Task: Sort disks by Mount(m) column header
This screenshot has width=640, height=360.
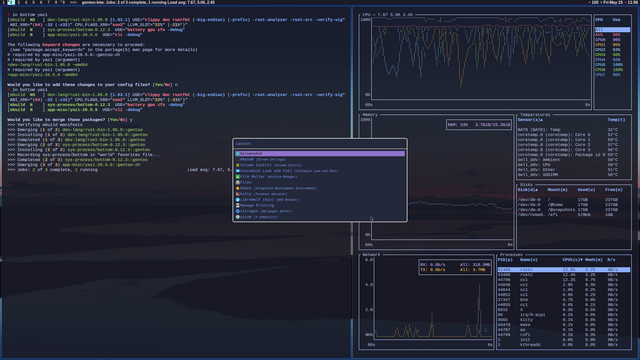Action: tap(558, 189)
